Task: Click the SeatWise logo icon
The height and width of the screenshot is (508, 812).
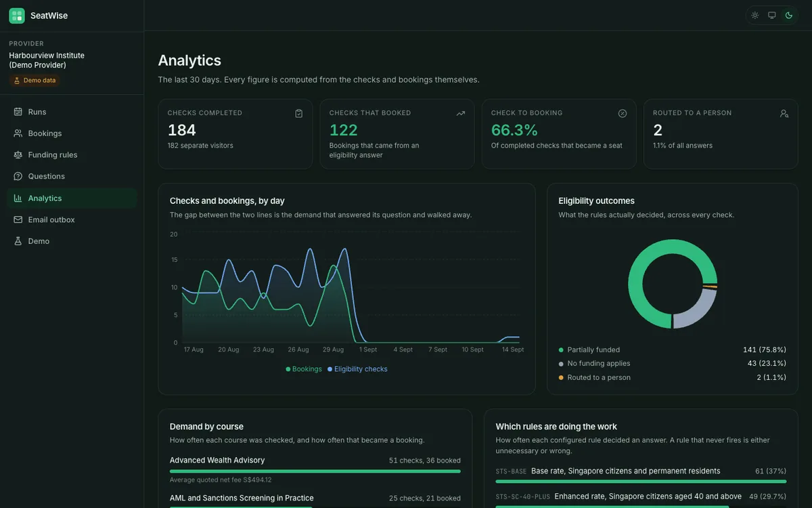Action: pos(17,16)
